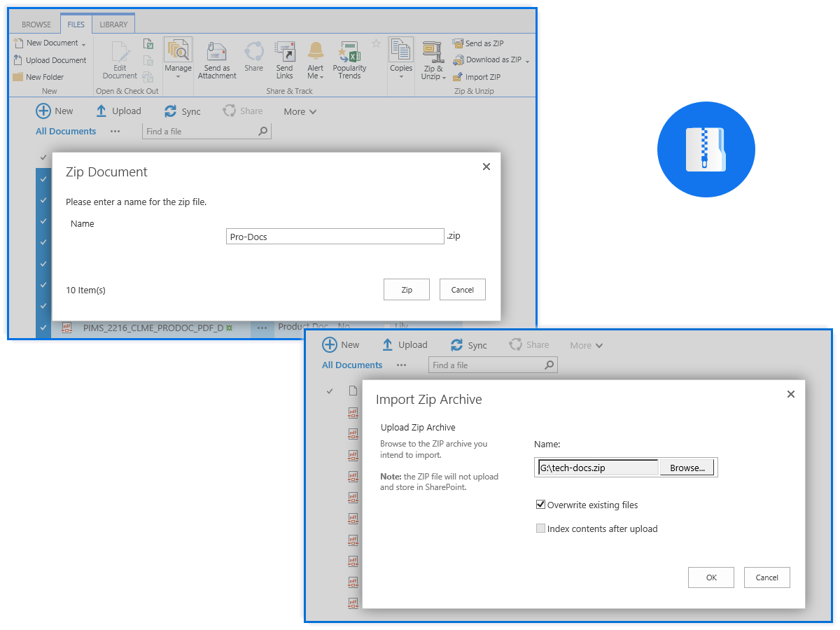Click the star icon next to Popularity Trends
840x630 pixels.
(376, 43)
